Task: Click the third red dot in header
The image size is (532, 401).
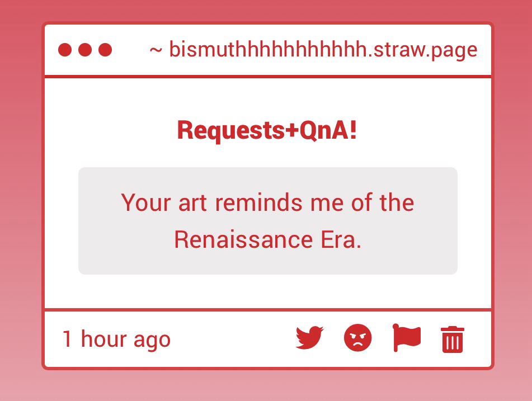Action: (x=105, y=50)
